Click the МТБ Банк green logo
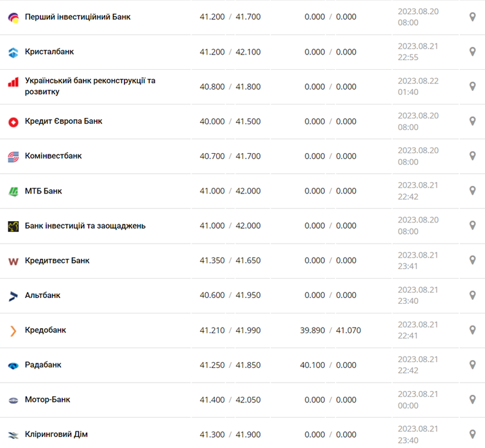The image size is (485, 448). [x=13, y=191]
